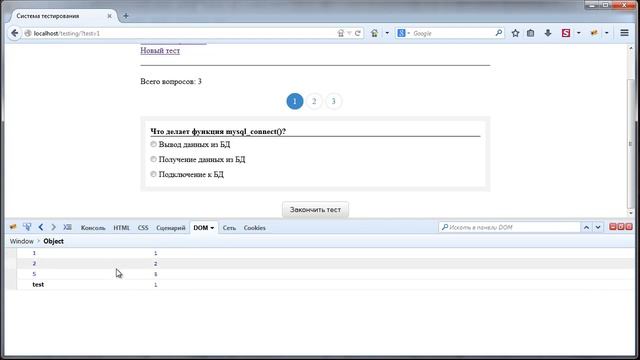Switch to the Cookies tab

255,228
